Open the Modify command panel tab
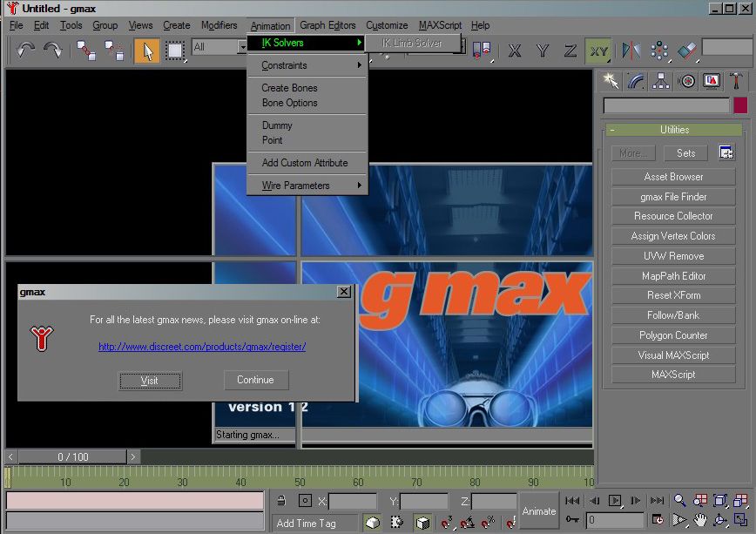The width and height of the screenshot is (756, 534). 636,81
